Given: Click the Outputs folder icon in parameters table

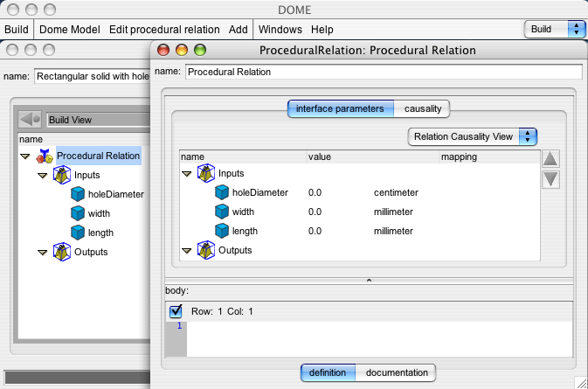Looking at the screenshot, I should 206,250.
